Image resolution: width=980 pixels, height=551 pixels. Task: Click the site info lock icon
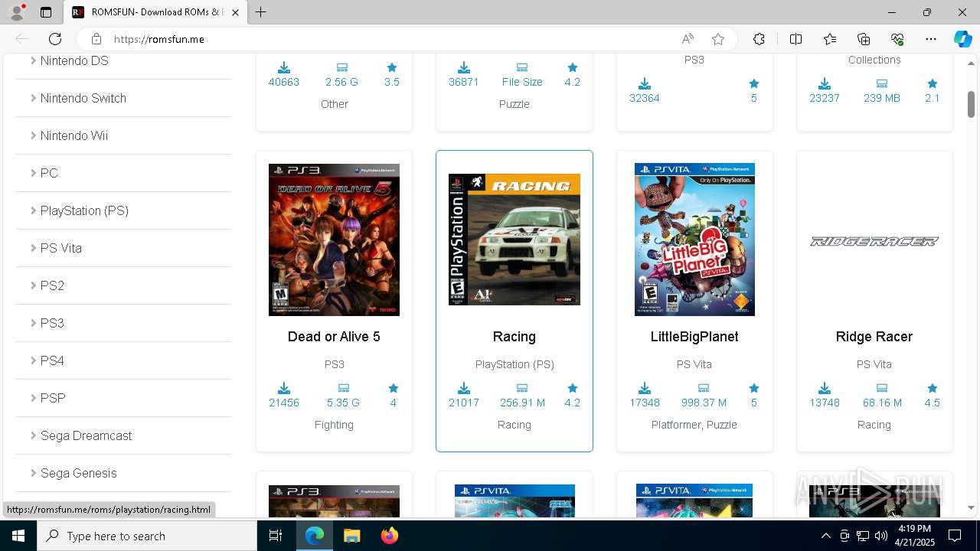96,39
